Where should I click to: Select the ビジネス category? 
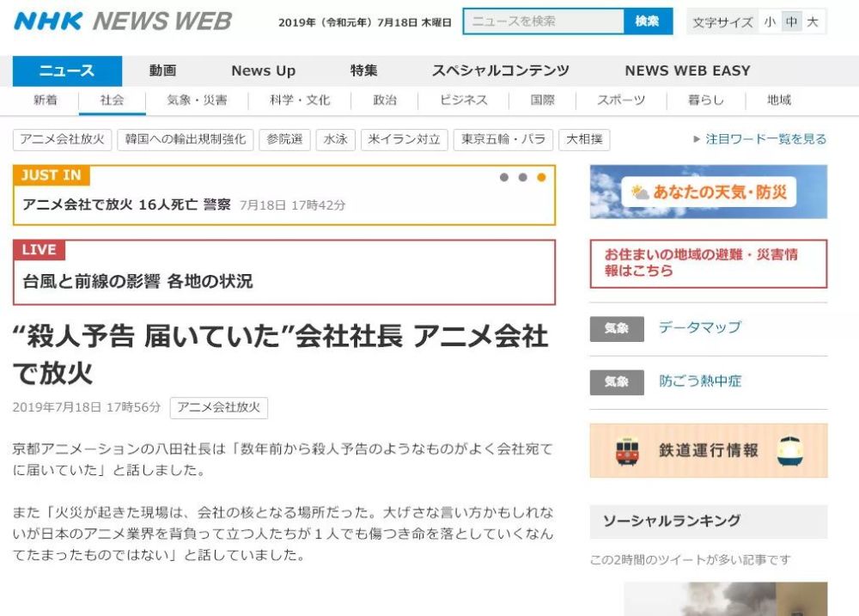click(x=464, y=101)
